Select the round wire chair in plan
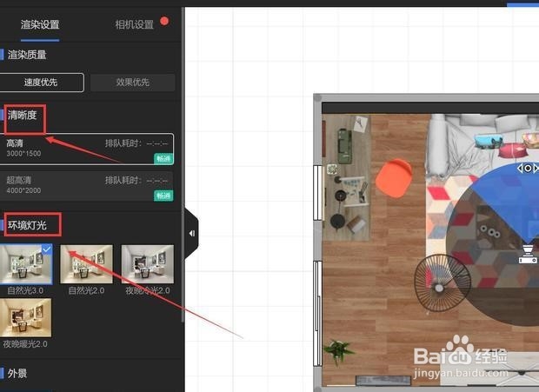Screen dimensions: 539x392 pos(443,282)
